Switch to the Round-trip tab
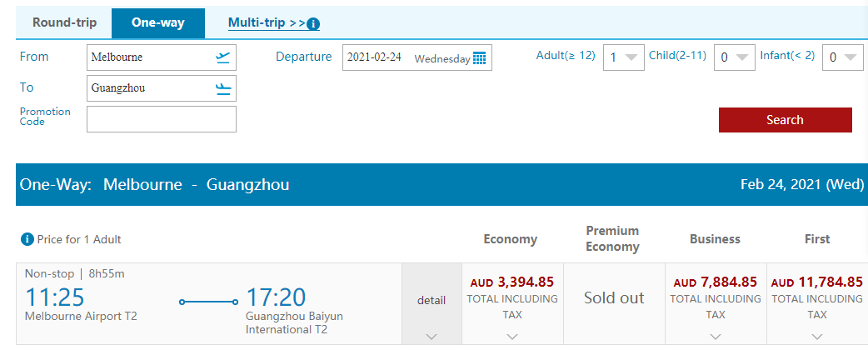This screenshot has height=350, width=868. [x=64, y=23]
